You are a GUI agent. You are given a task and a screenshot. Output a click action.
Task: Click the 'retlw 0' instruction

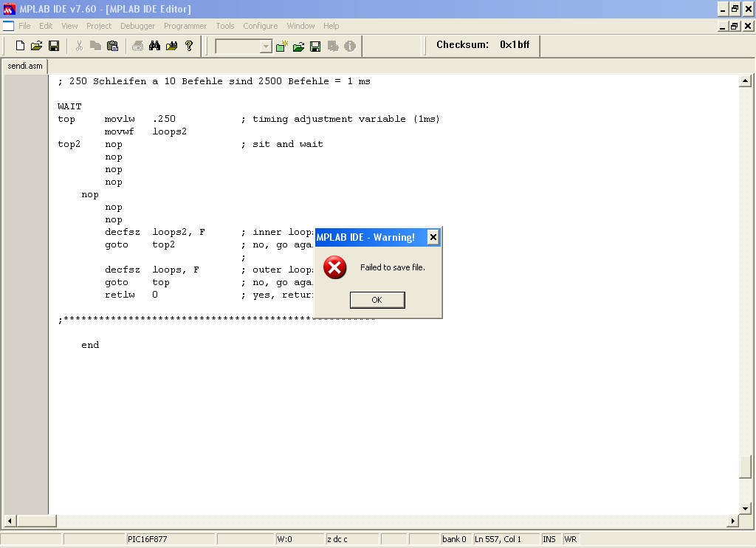[x=131, y=295]
